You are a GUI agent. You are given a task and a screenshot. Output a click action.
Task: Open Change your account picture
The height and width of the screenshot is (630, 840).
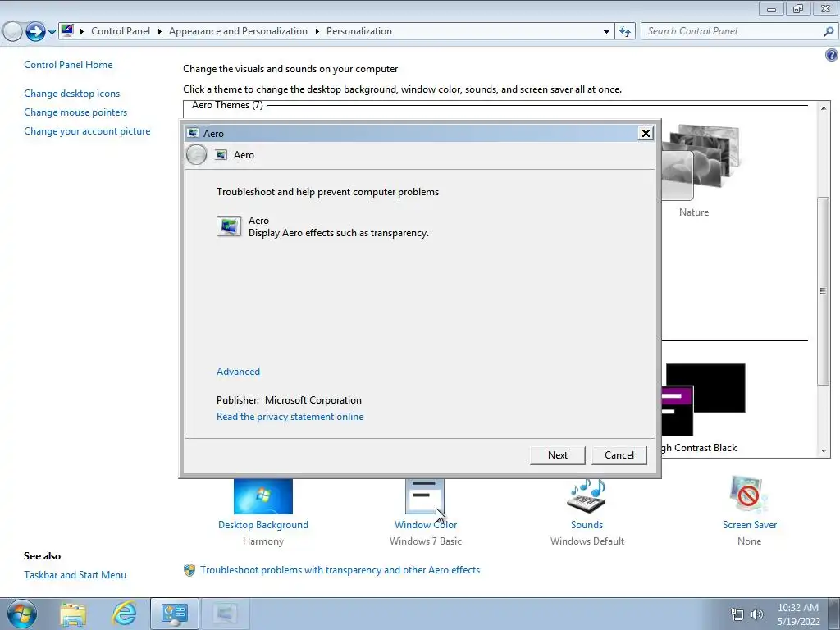point(87,131)
